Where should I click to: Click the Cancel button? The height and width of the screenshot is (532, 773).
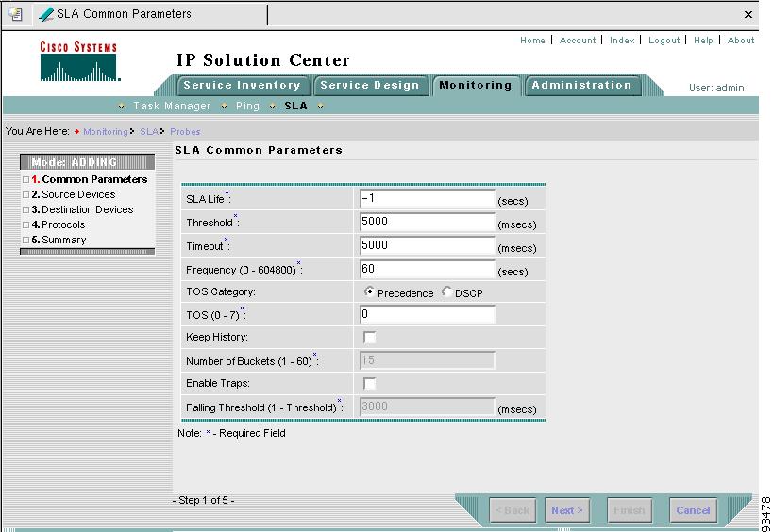click(693, 510)
